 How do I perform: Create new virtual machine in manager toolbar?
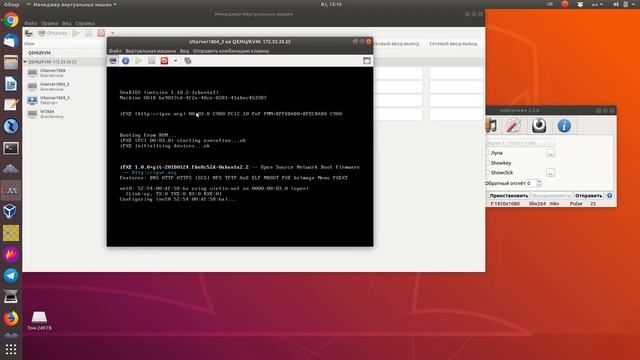(29, 33)
